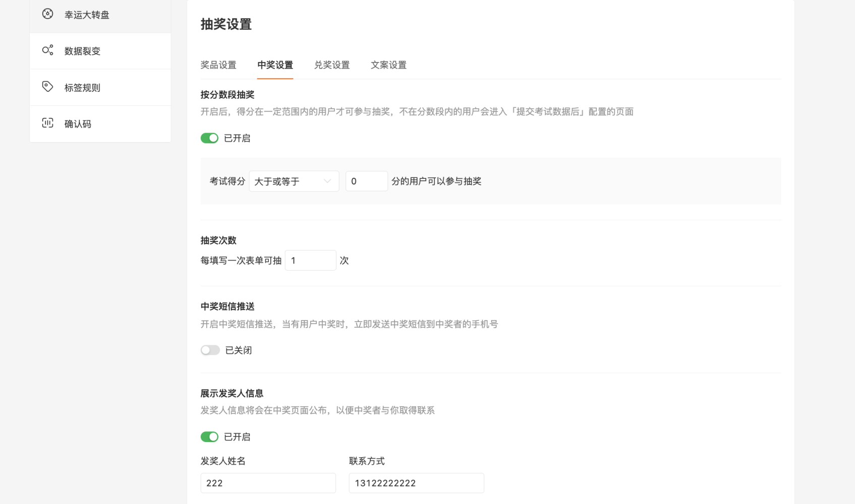Click the 抽奖次数 section title
Viewport: 855px width, 504px height.
[218, 240]
